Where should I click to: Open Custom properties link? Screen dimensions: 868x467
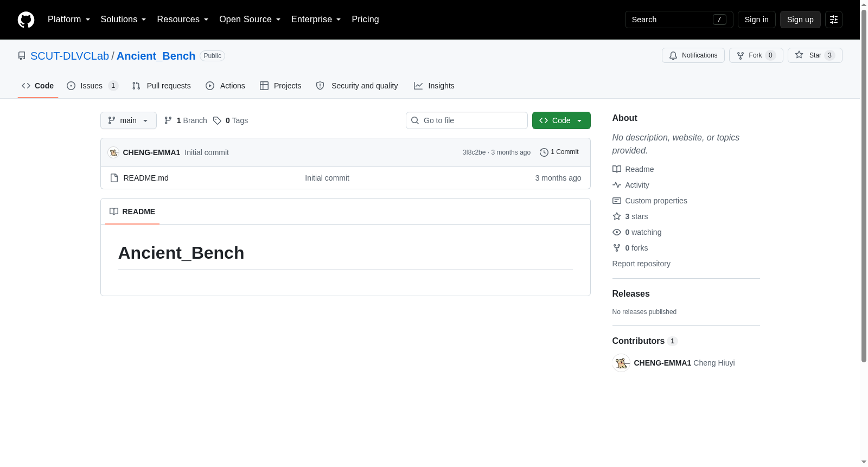tap(650, 201)
